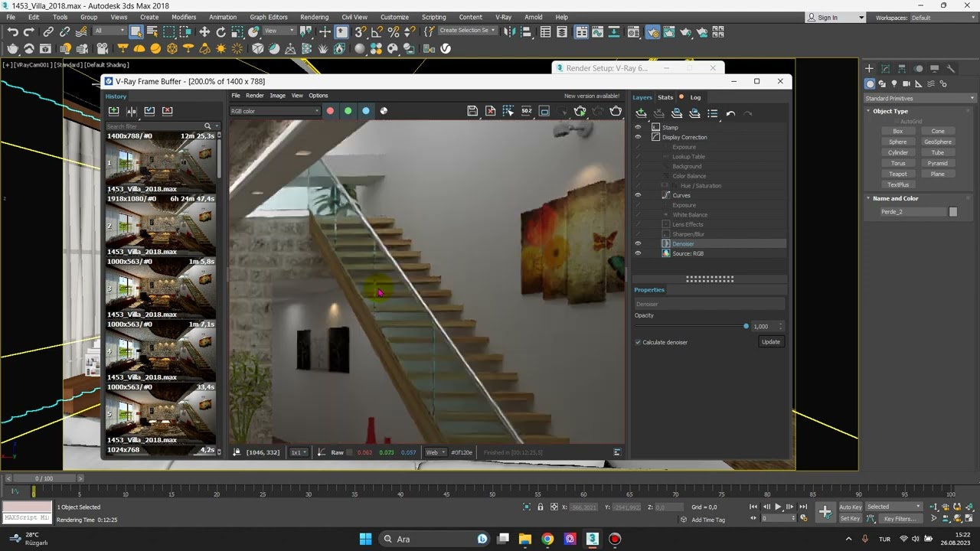The width and height of the screenshot is (980, 551).
Task: Open the Workspaces Default dropdown
Action: (943, 18)
